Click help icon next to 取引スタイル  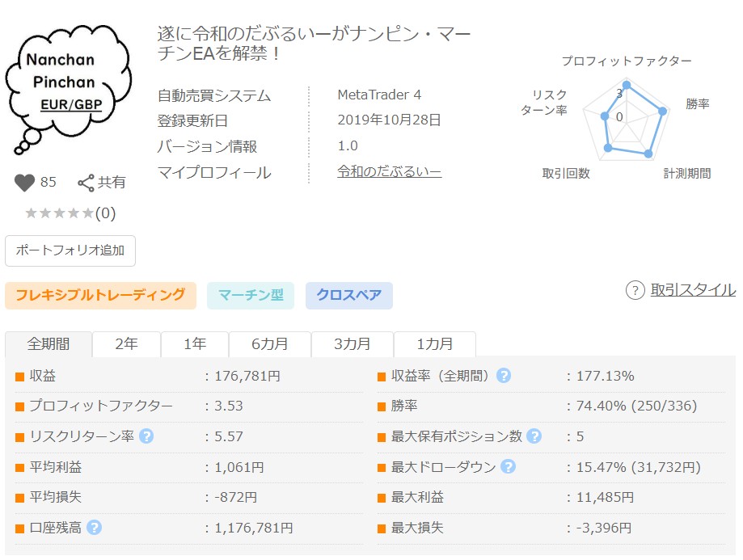(635, 290)
